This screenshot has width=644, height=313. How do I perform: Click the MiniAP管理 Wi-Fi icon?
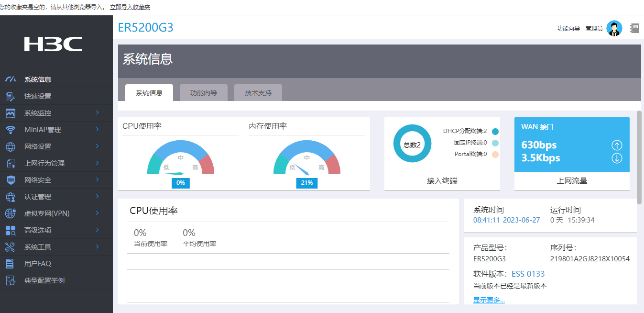[11, 130]
